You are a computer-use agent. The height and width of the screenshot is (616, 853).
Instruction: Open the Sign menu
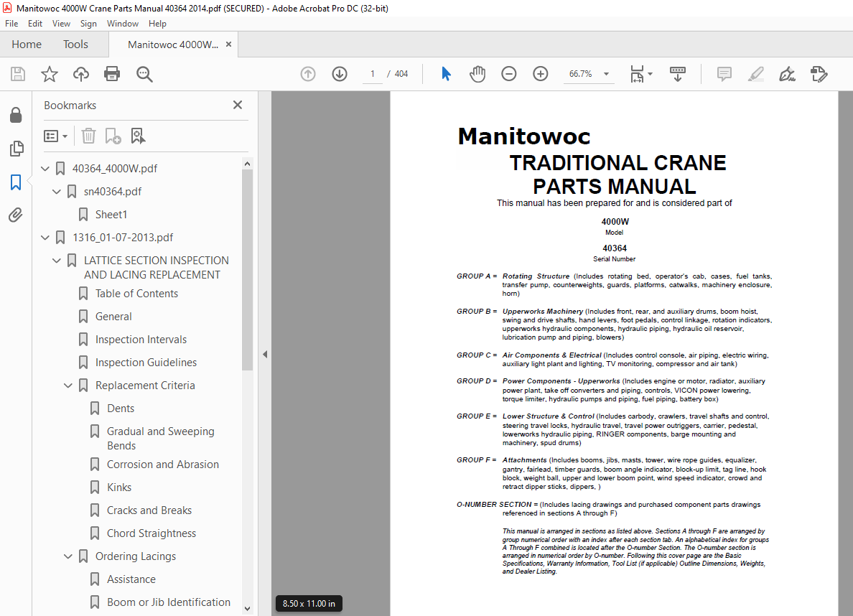[88, 24]
